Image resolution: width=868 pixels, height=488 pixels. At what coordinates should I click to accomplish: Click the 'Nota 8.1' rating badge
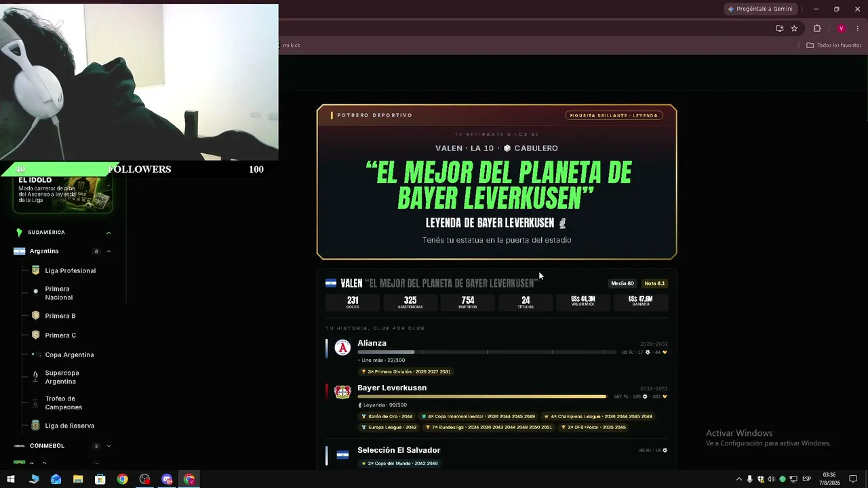pos(654,283)
